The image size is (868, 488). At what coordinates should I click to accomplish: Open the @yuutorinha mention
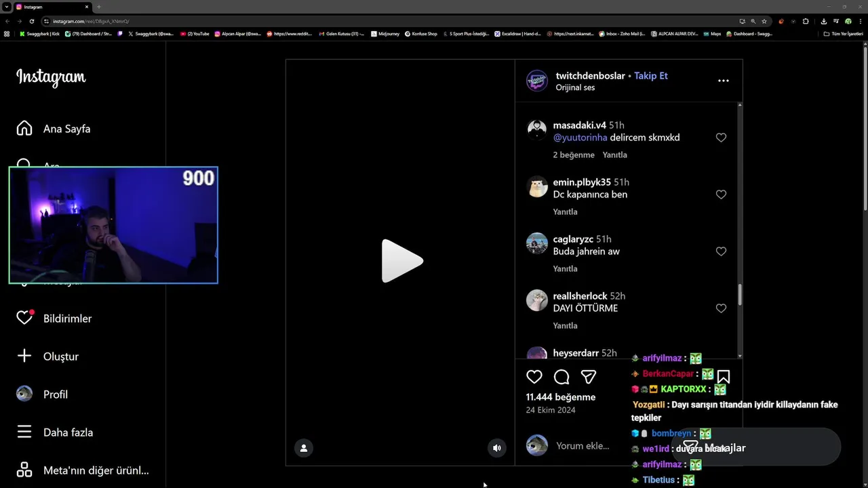pos(580,138)
